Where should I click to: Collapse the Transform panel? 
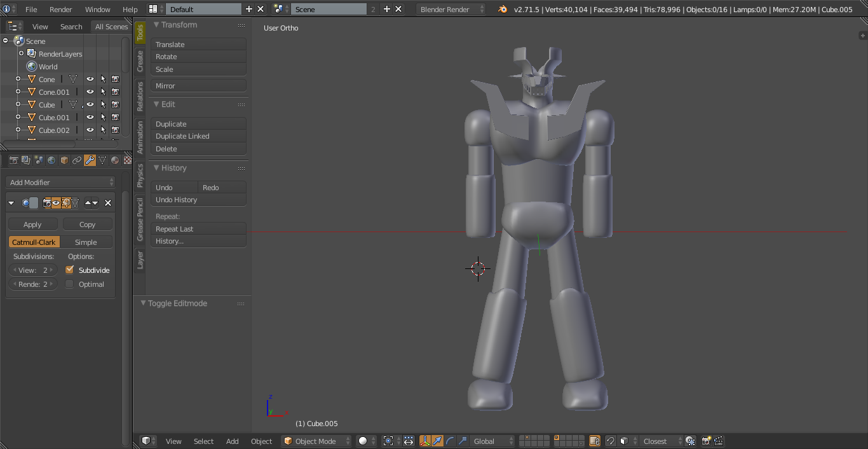(x=156, y=25)
